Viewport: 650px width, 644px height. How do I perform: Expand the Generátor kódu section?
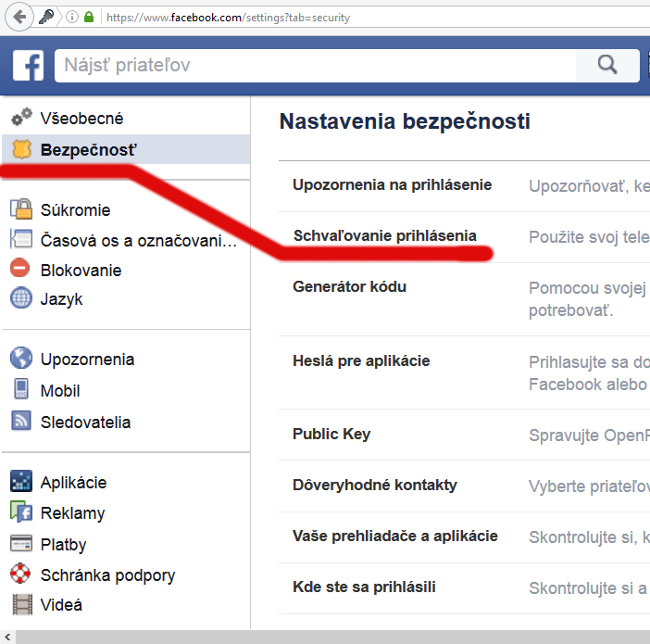(x=349, y=287)
